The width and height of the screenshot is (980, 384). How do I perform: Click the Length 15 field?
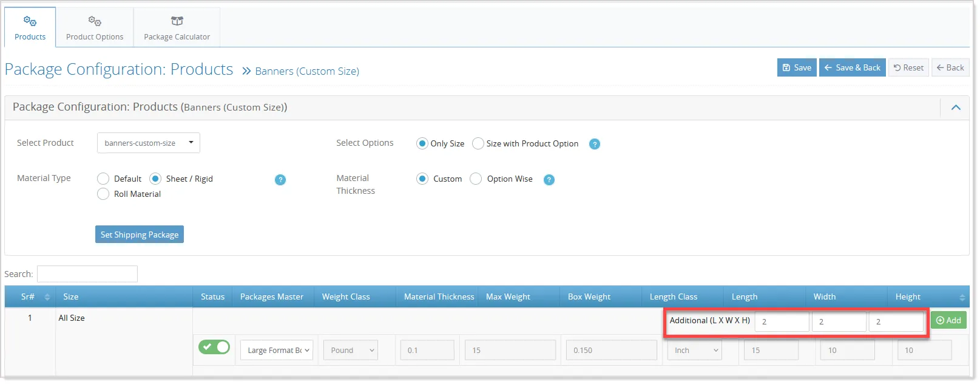coord(771,350)
